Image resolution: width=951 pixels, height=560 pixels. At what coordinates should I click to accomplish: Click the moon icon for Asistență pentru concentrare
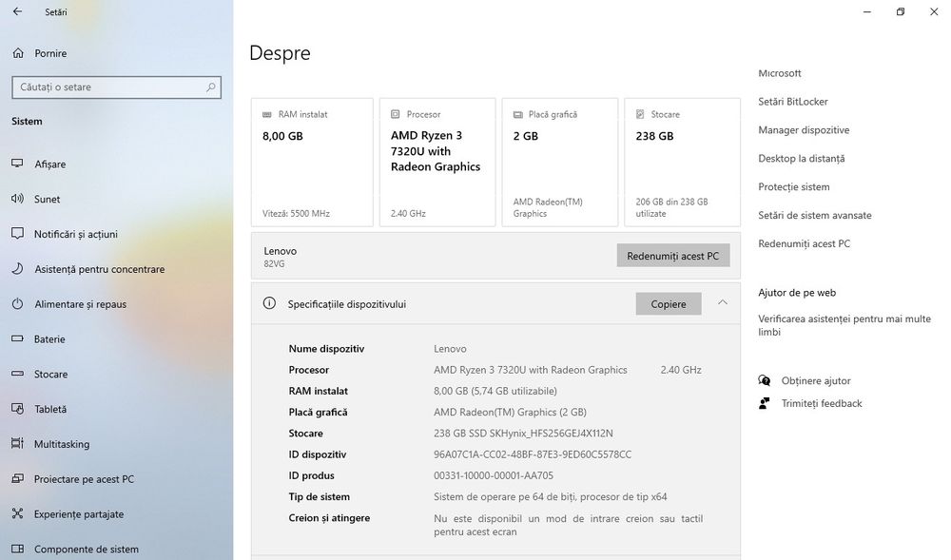coord(17,268)
